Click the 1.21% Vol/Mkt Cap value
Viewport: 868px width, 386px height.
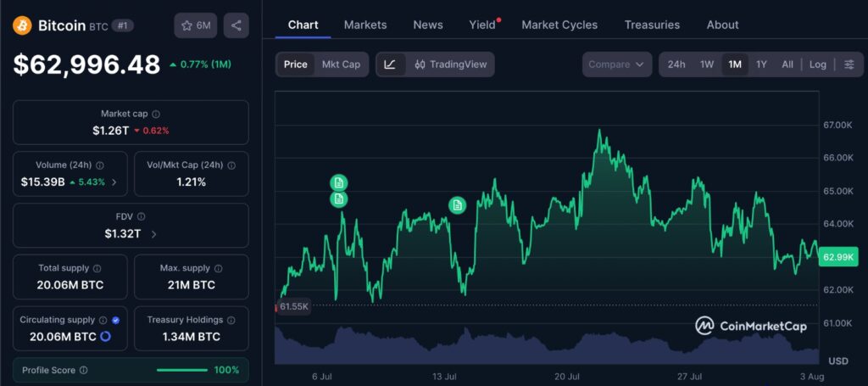click(x=192, y=182)
